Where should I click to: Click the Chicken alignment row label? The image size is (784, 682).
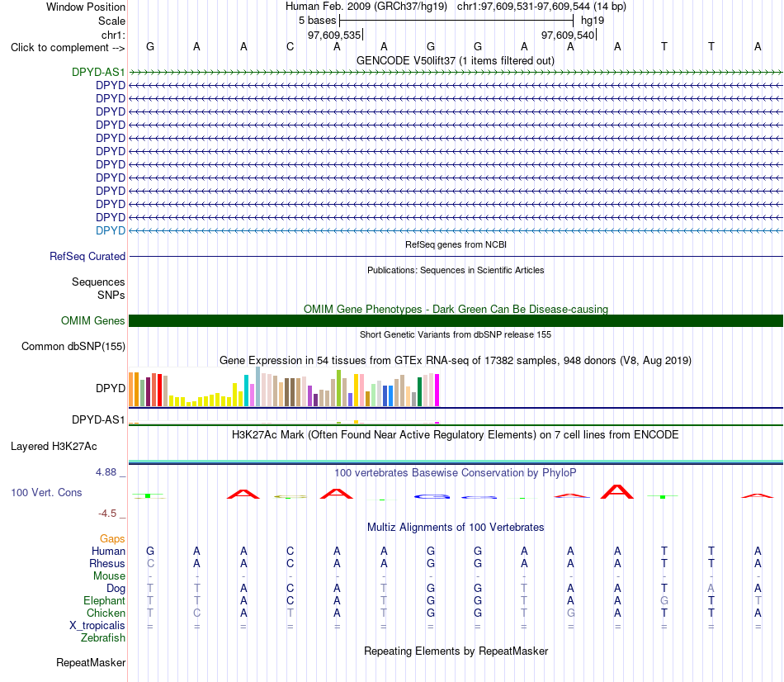pos(106,613)
